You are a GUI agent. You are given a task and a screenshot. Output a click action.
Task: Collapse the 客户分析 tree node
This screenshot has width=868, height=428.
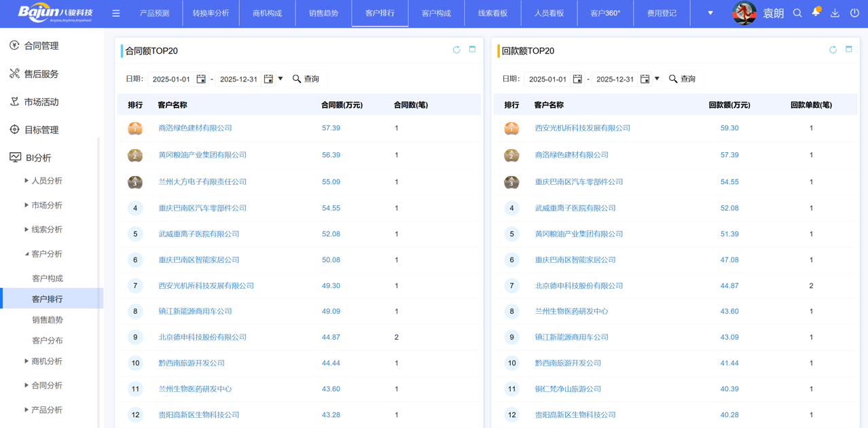coord(26,254)
